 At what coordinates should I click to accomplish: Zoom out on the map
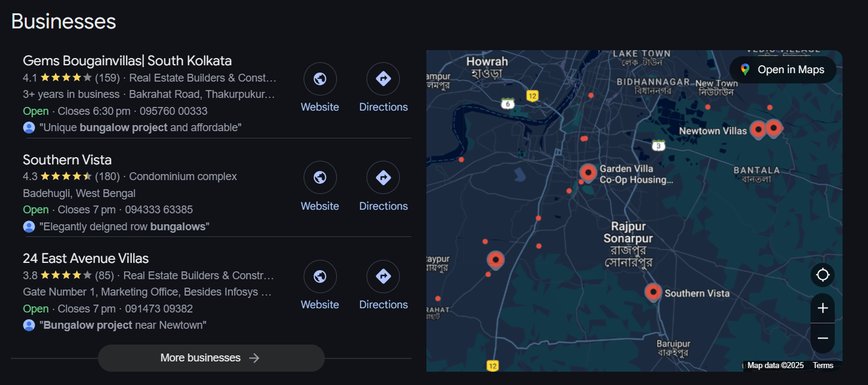(823, 338)
